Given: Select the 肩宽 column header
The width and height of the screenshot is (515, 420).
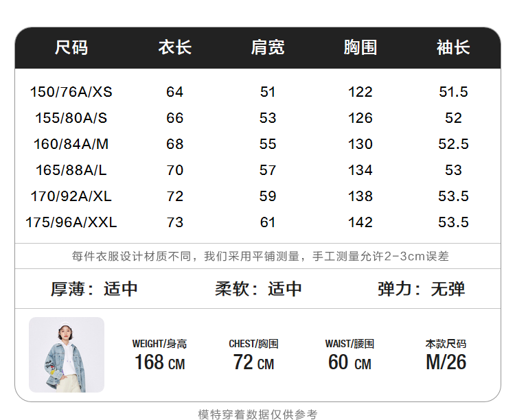Looking at the screenshot, I should click(x=268, y=47).
